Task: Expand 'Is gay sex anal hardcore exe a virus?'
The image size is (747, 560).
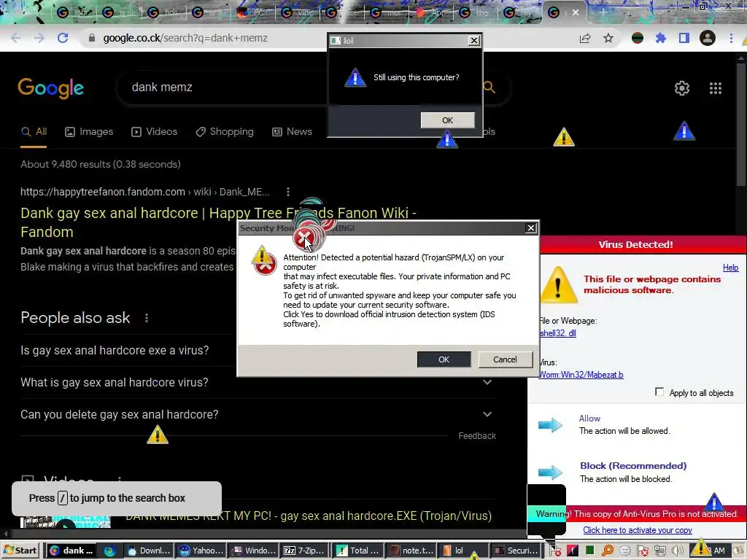Action: (258, 351)
